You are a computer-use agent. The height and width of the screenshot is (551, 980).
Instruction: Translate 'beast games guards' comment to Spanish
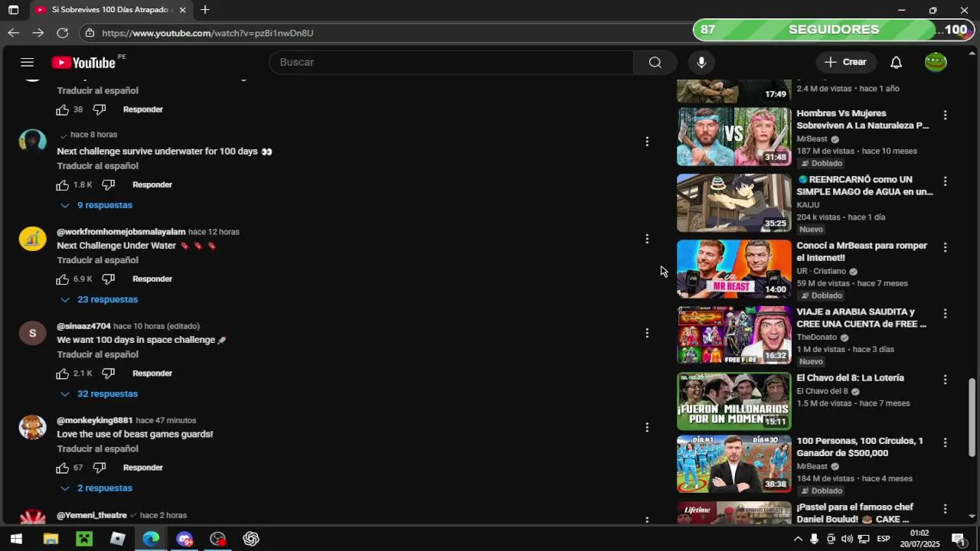[x=97, y=449]
